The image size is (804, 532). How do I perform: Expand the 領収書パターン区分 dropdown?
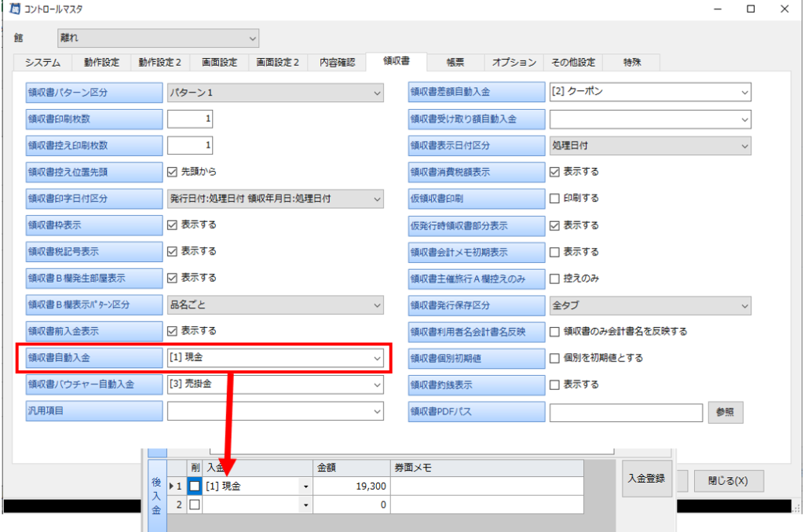coord(275,93)
